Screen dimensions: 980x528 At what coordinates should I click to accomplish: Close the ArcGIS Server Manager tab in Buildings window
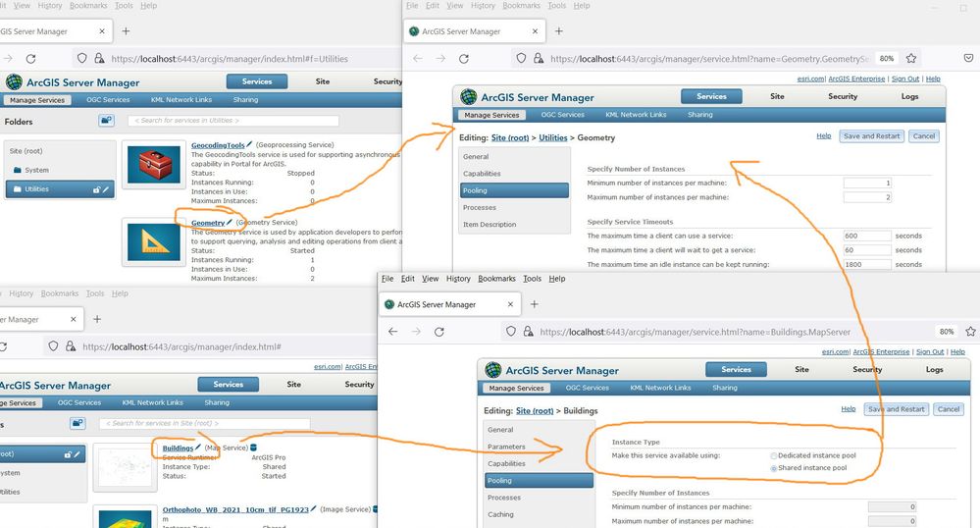[x=511, y=304]
